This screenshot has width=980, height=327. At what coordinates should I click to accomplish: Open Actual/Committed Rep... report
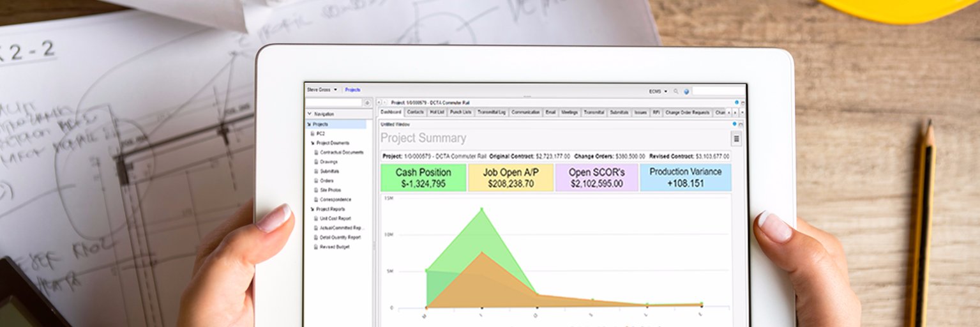pyautogui.click(x=342, y=227)
